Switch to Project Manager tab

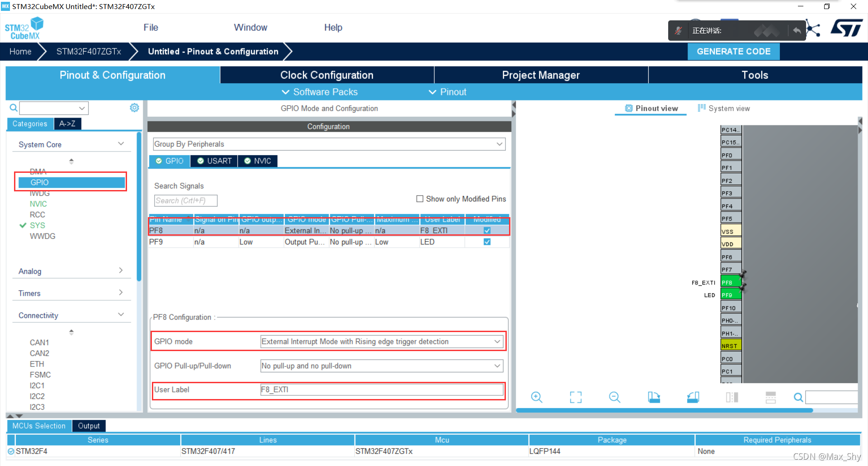tap(541, 75)
